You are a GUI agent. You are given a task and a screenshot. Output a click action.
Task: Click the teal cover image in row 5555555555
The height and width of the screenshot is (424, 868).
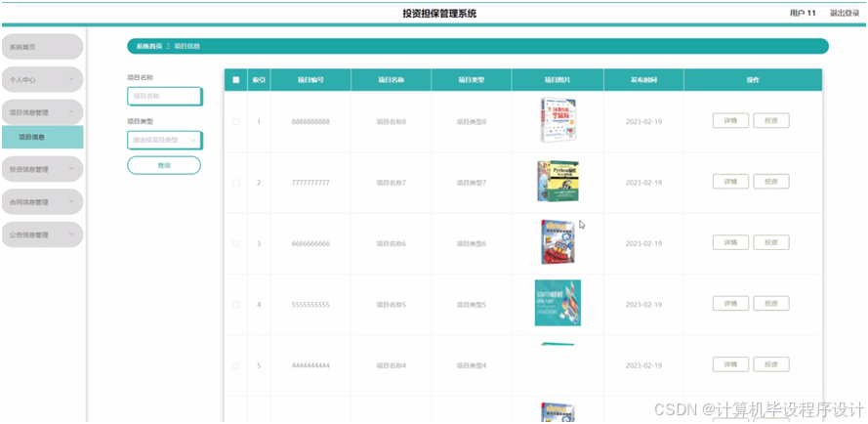pos(558,303)
